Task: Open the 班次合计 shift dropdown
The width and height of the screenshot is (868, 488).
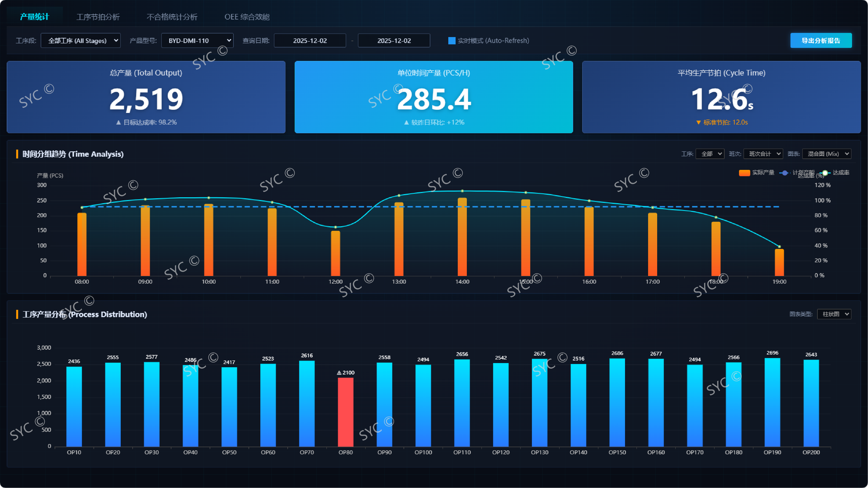Action: point(763,154)
